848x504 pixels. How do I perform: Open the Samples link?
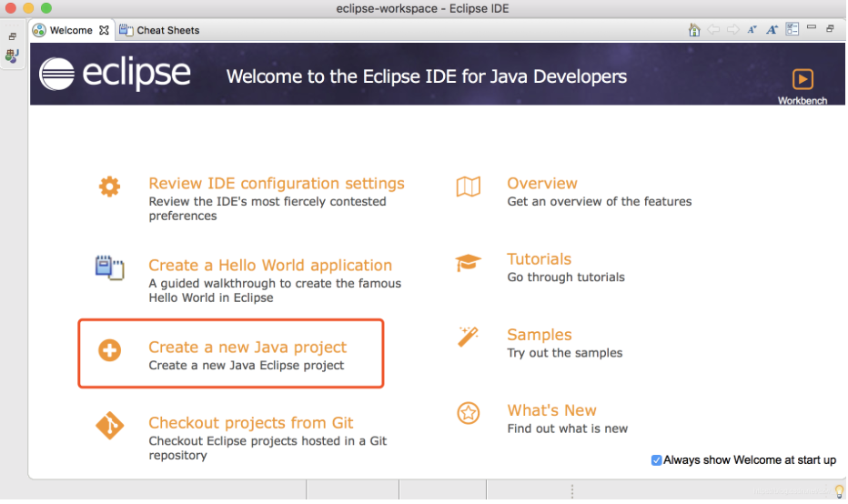[540, 335]
